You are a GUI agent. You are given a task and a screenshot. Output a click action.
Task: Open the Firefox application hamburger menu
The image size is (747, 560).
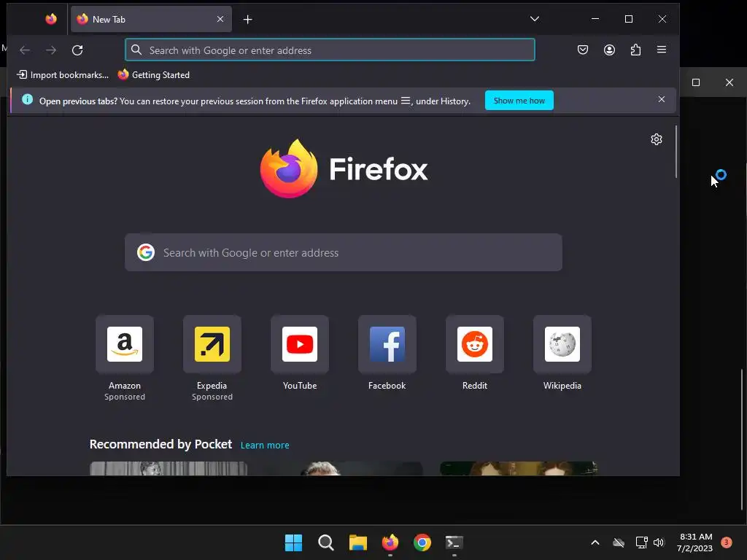point(662,50)
